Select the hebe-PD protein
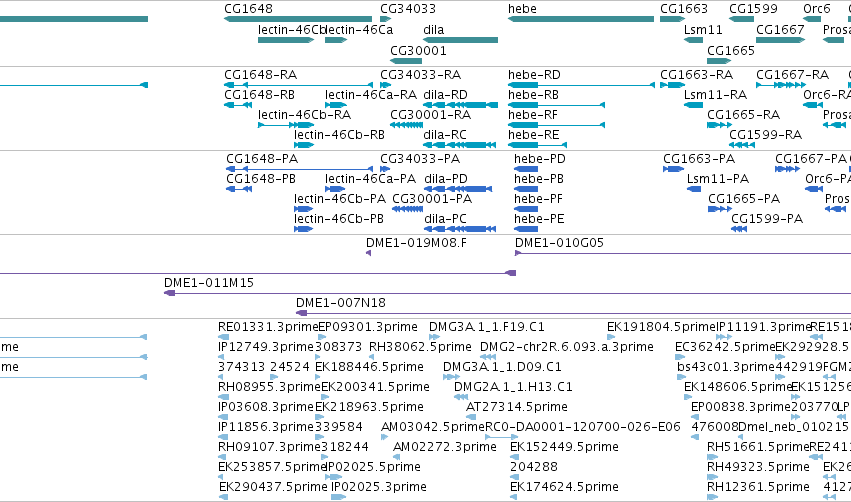 526,169
